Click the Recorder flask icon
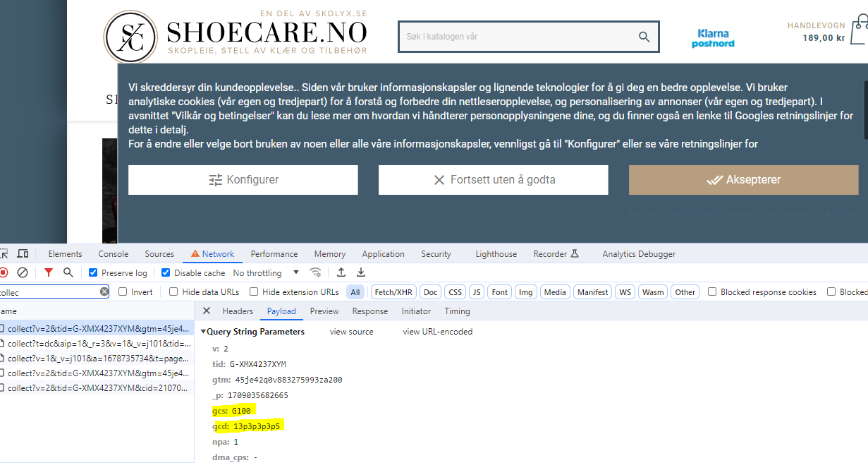 (x=574, y=254)
